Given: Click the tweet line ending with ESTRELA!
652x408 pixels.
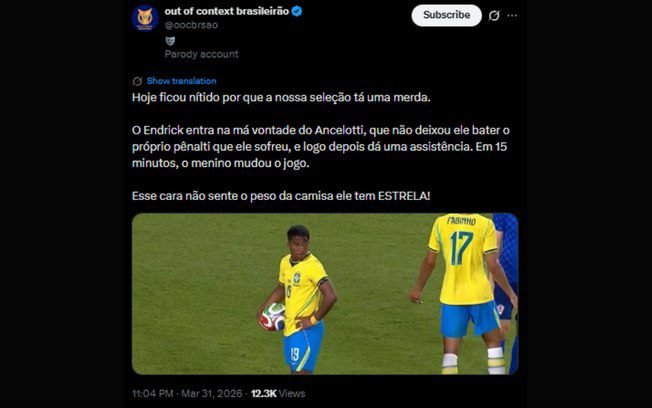Looking at the screenshot, I should tap(281, 195).
